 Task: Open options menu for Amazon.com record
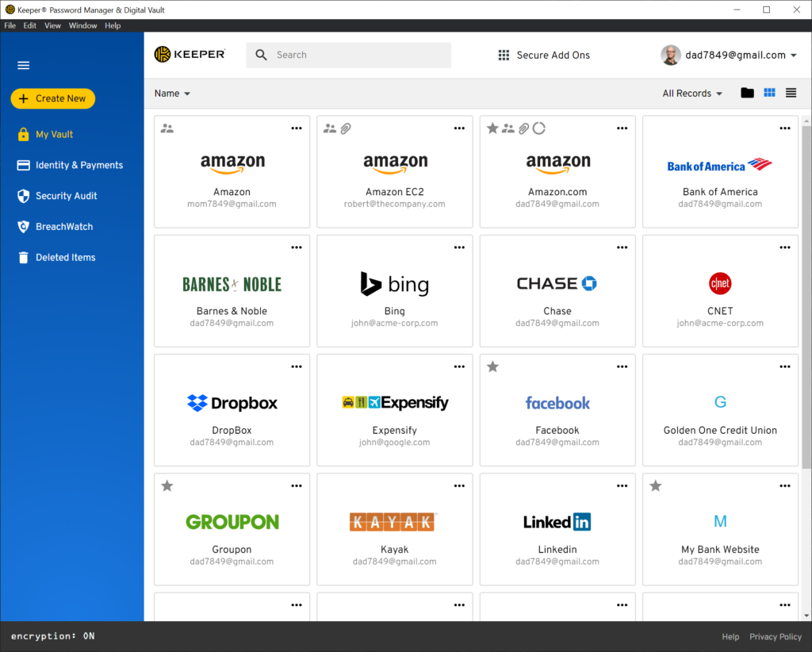click(622, 128)
